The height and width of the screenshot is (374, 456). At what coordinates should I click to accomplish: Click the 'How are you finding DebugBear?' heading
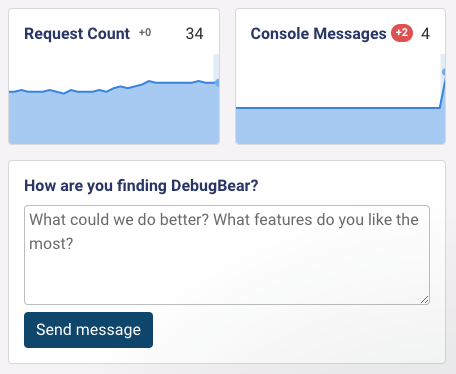coord(141,185)
